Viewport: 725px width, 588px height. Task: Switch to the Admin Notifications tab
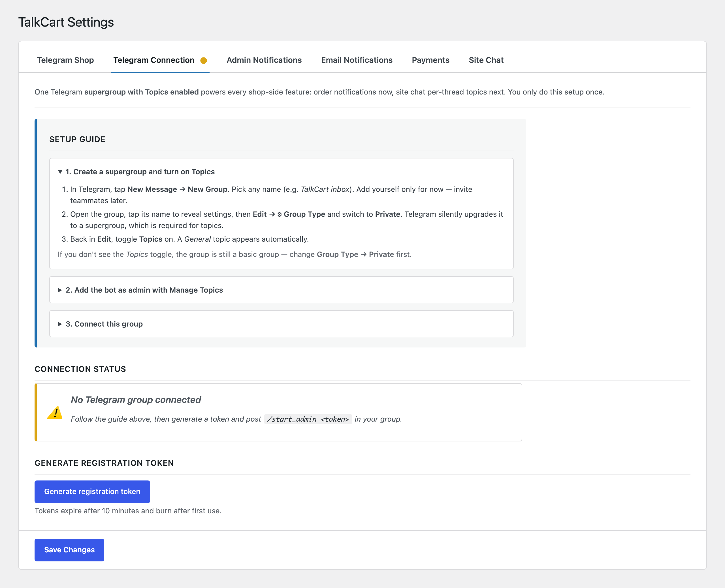coord(264,60)
